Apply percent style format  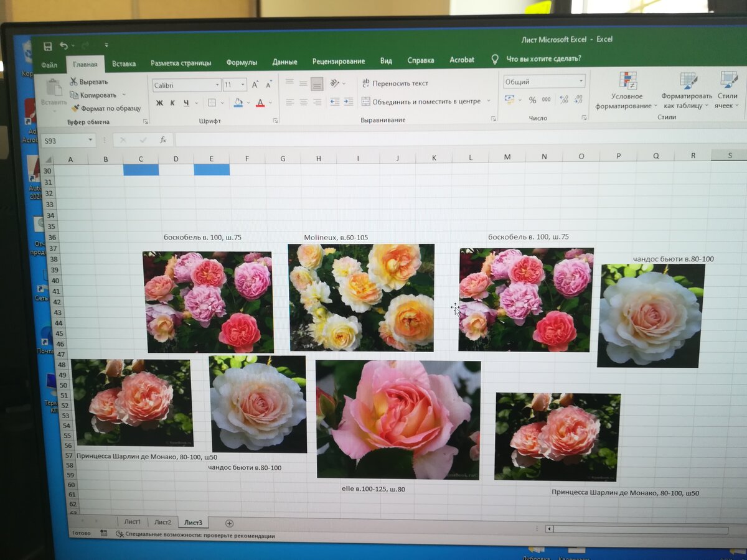[x=532, y=100]
